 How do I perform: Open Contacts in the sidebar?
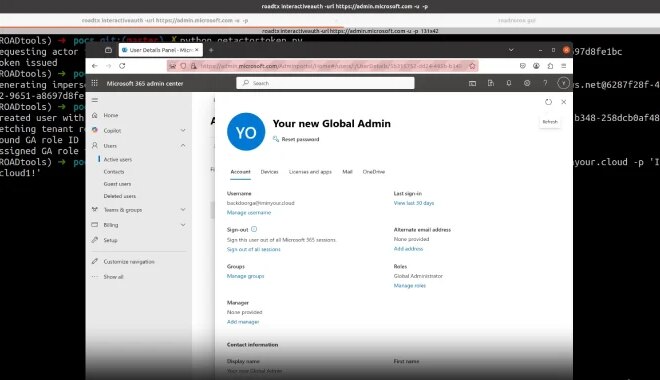point(114,172)
